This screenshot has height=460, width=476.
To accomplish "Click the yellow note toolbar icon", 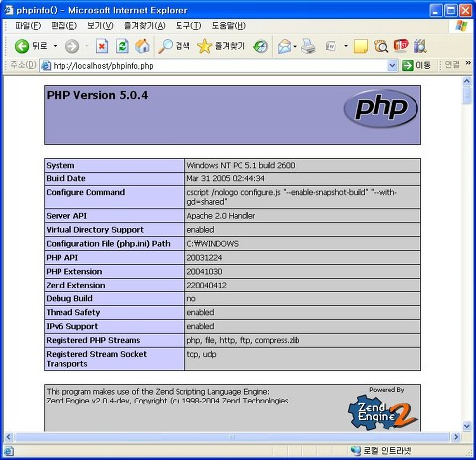I will [x=361, y=46].
